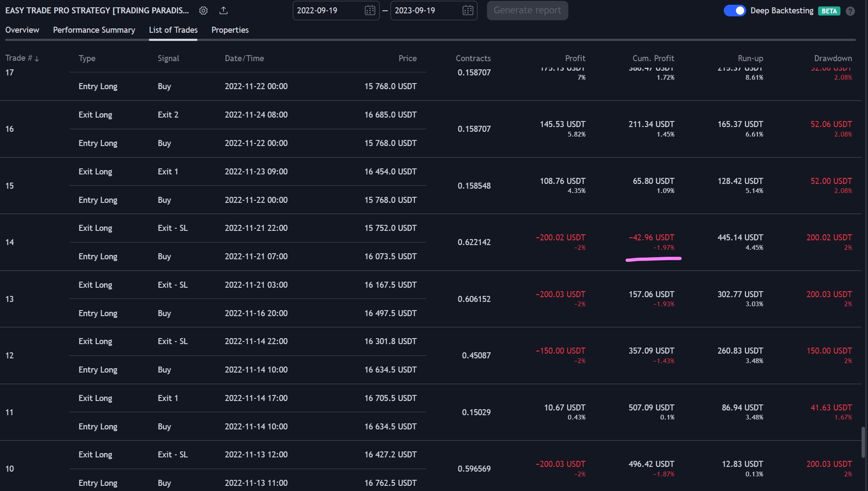The width and height of the screenshot is (868, 491).
Task: Switch to the Overview tab
Action: (x=22, y=30)
